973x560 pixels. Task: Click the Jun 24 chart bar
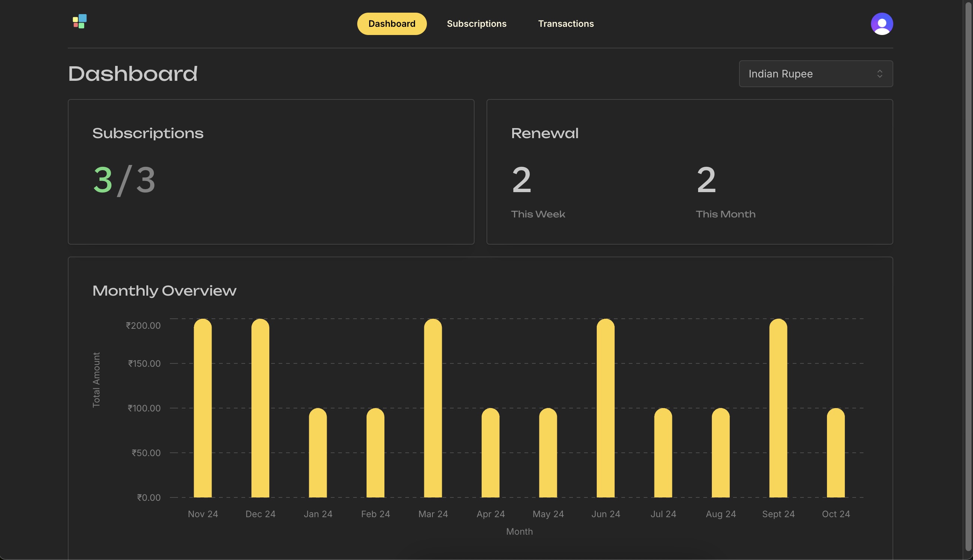point(606,408)
